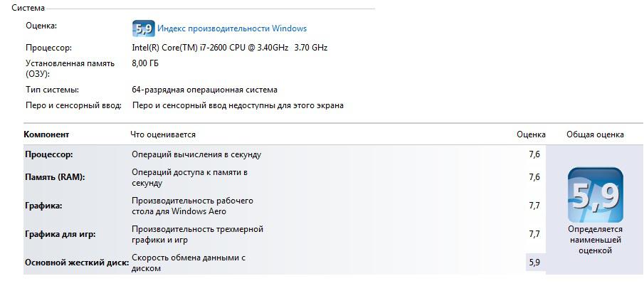Select the Графика для игр row label
The width and height of the screenshot is (644, 286).
click(x=60, y=234)
